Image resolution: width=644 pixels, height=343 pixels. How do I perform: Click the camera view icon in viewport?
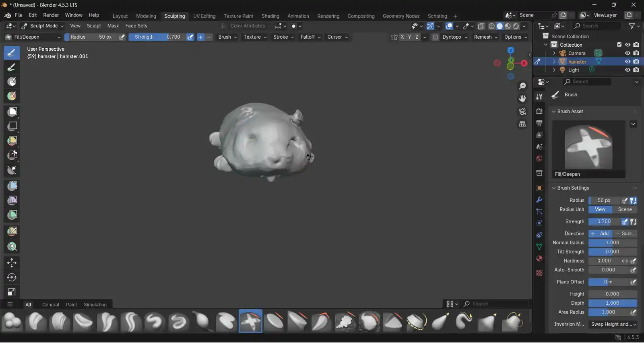coord(522,111)
